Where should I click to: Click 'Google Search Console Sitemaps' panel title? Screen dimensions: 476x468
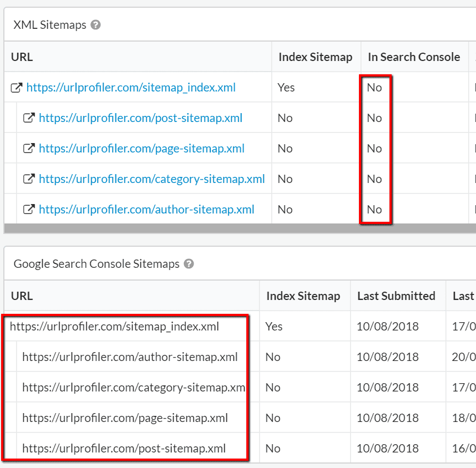click(97, 264)
